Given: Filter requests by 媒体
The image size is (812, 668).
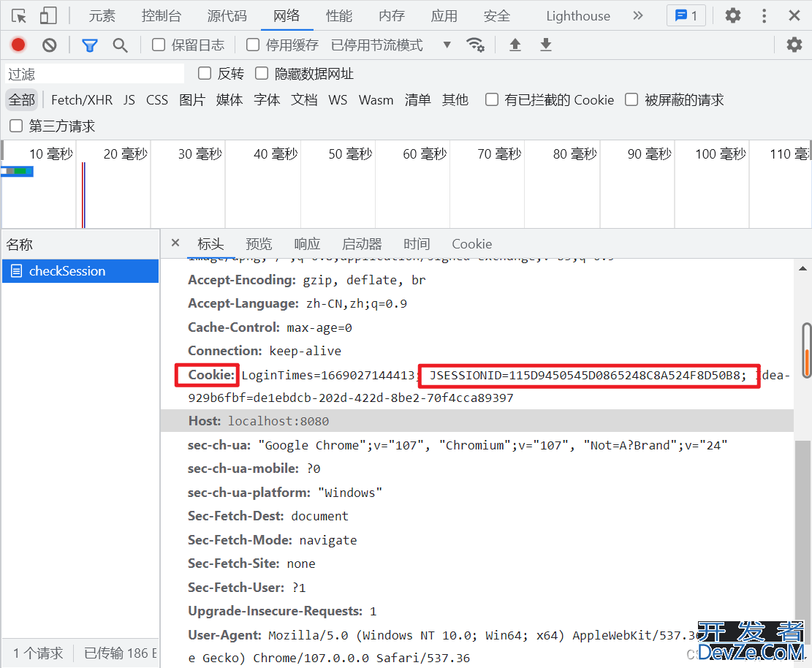Looking at the screenshot, I should pyautogui.click(x=229, y=99).
